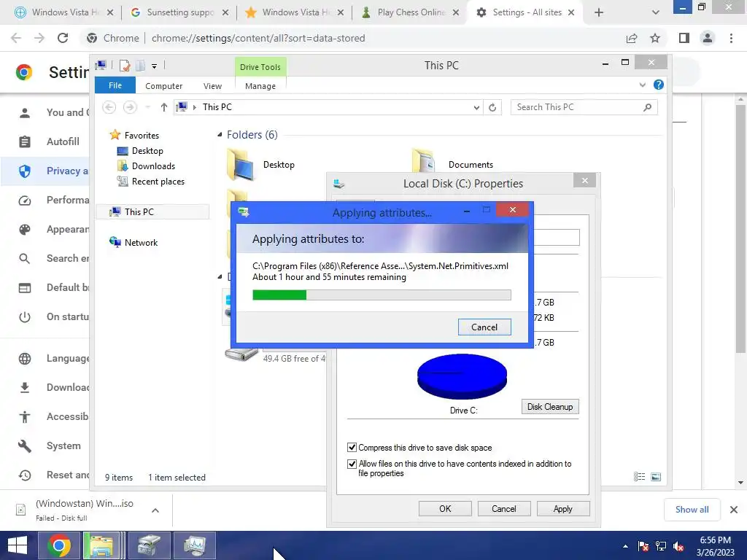
Task: Click Cancel in Local Disk Properties
Action: (x=504, y=508)
